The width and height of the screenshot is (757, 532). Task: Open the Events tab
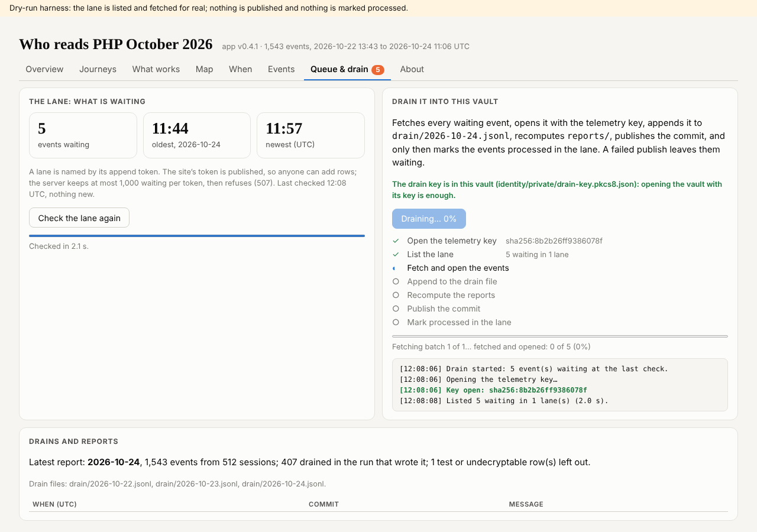click(x=281, y=69)
